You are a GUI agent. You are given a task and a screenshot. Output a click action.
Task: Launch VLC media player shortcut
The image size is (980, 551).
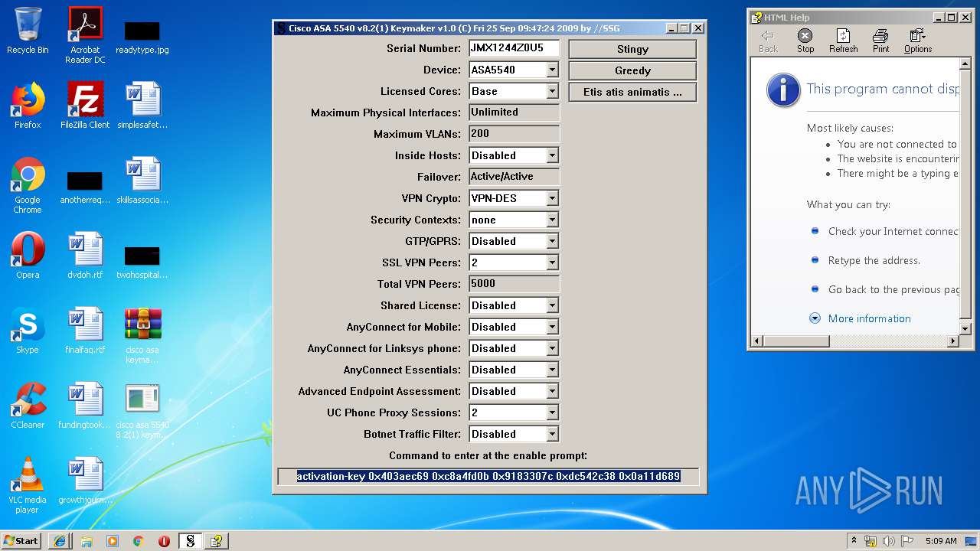coord(28,484)
